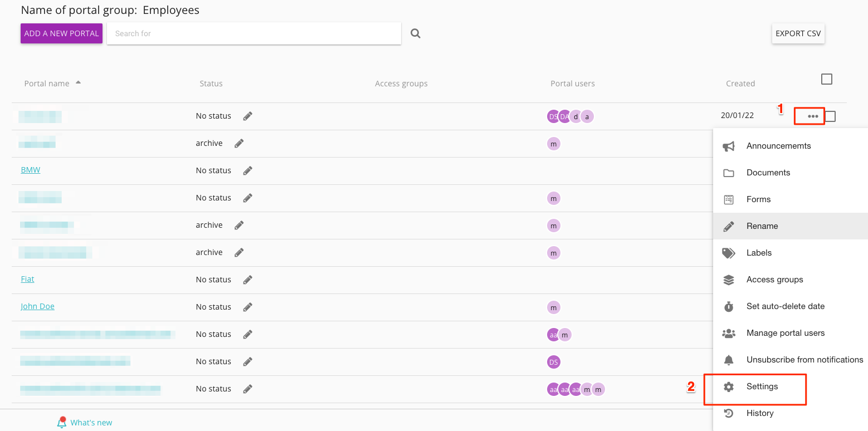Click the search magnifier icon
868x431 pixels.
click(x=415, y=33)
